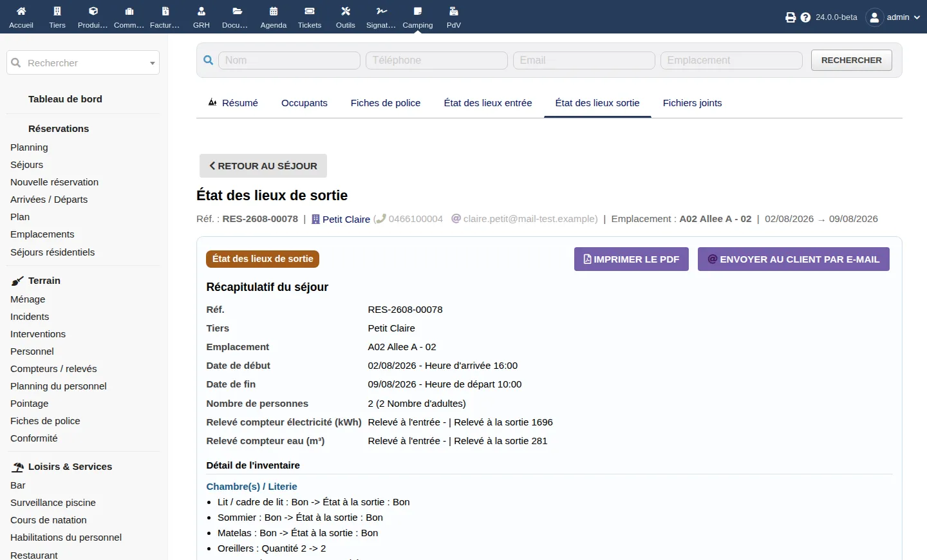Open the GRH module icon
Image resolution: width=927 pixels, height=560 pixels.
click(201, 11)
